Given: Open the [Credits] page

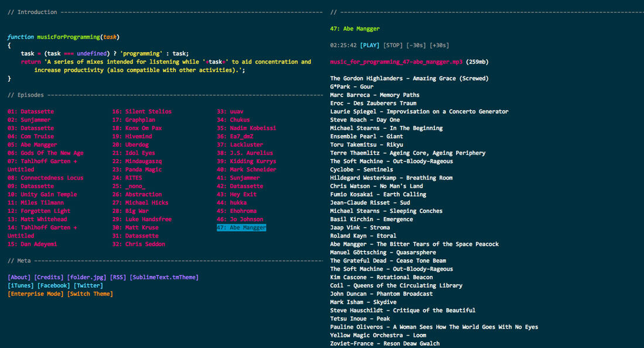Looking at the screenshot, I should (x=49, y=277).
